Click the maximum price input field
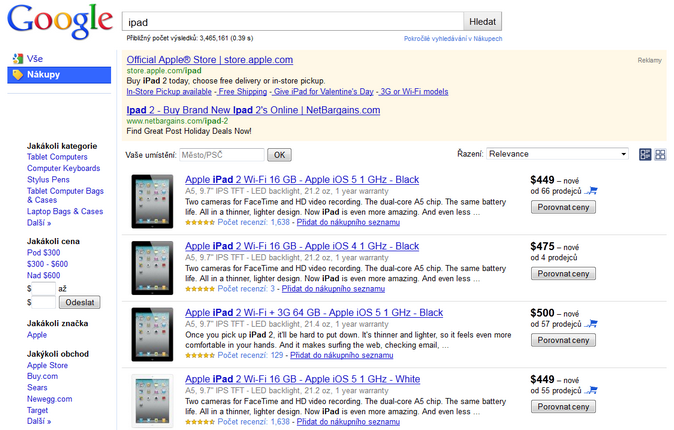Viewport: 674px width, 430px height. [x=43, y=302]
